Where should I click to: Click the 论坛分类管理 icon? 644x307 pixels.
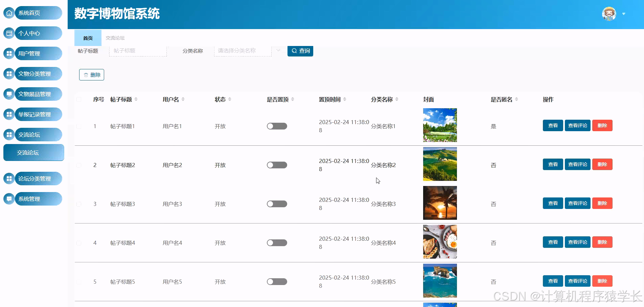pyautogui.click(x=8, y=178)
